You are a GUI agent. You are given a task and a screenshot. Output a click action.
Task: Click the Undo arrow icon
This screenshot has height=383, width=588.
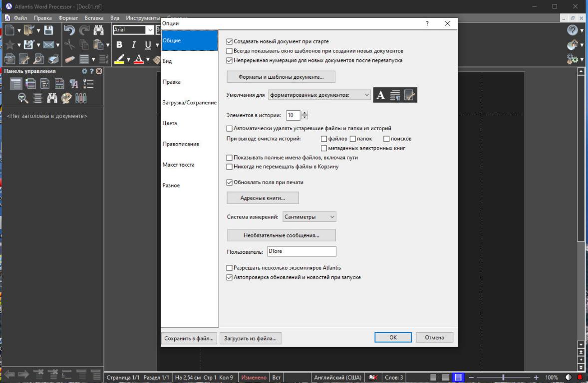[x=69, y=30]
